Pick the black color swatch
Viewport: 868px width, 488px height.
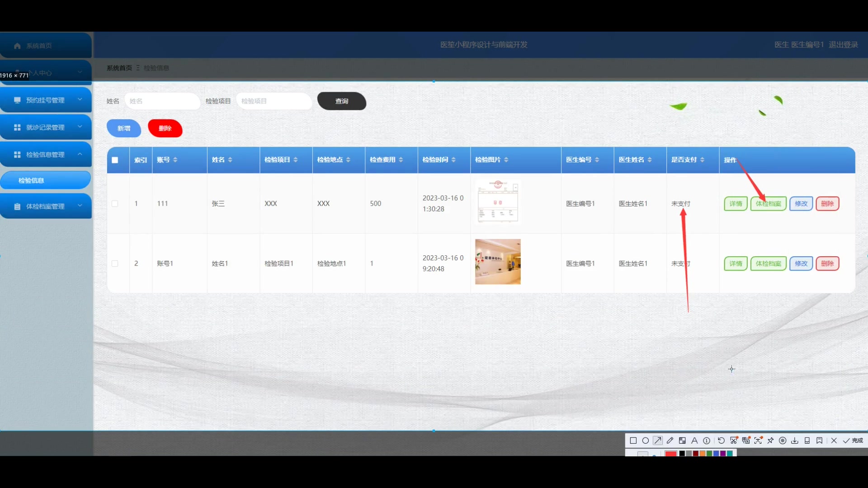(x=682, y=453)
